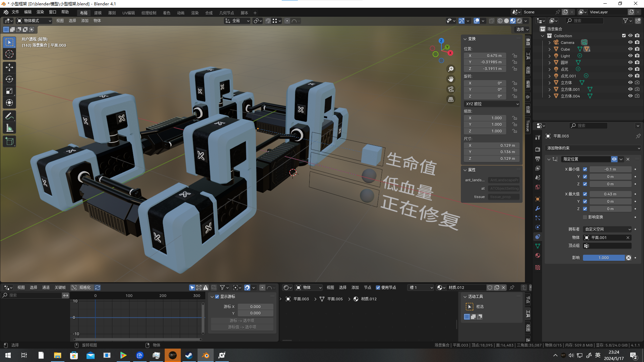644x362 pixels.
Task: Adjust the constraint Influence (影响) slider
Action: (x=603, y=258)
